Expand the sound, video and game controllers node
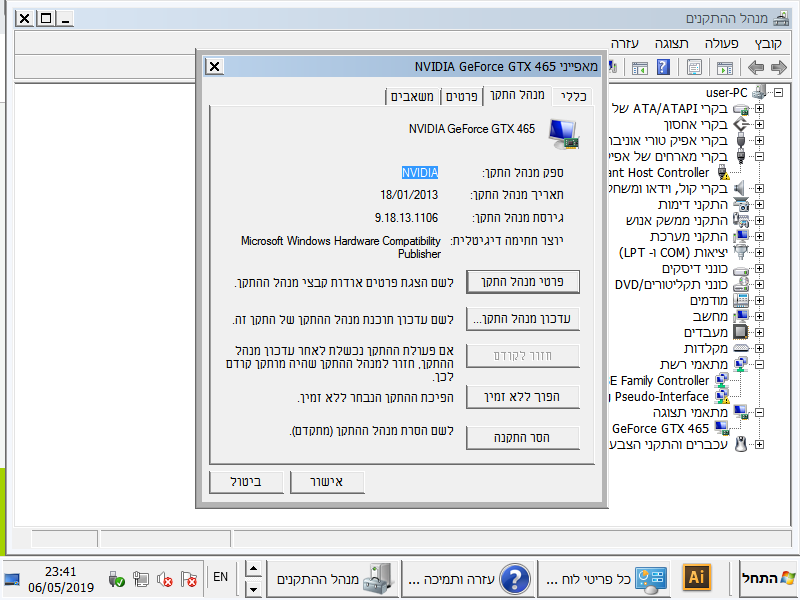This screenshot has width=800, height=600. pos(760,188)
